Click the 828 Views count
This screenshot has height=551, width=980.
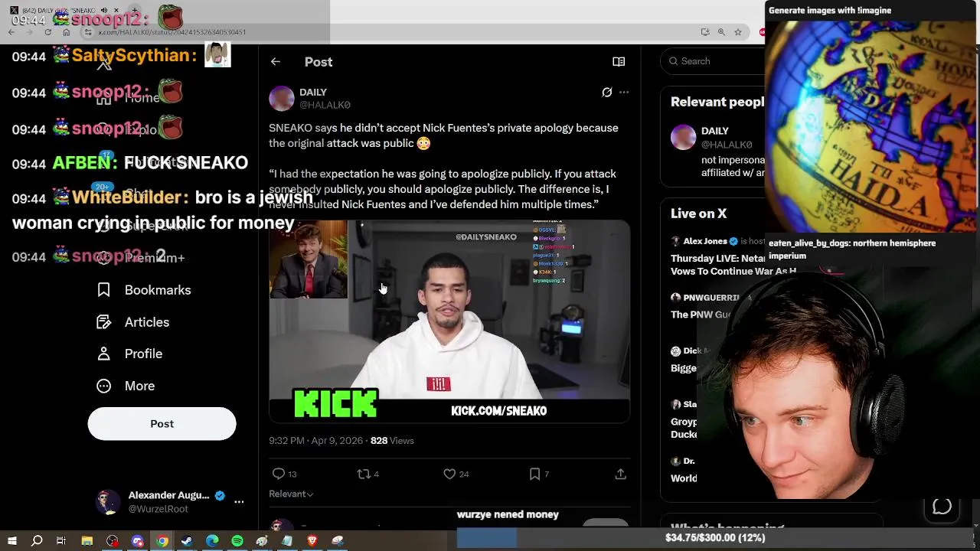pos(392,441)
